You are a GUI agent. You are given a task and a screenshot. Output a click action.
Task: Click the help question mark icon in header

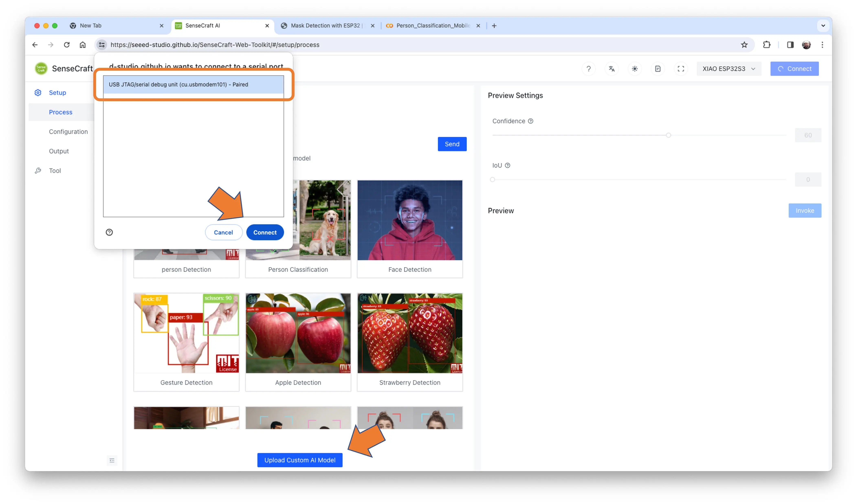[x=588, y=69]
